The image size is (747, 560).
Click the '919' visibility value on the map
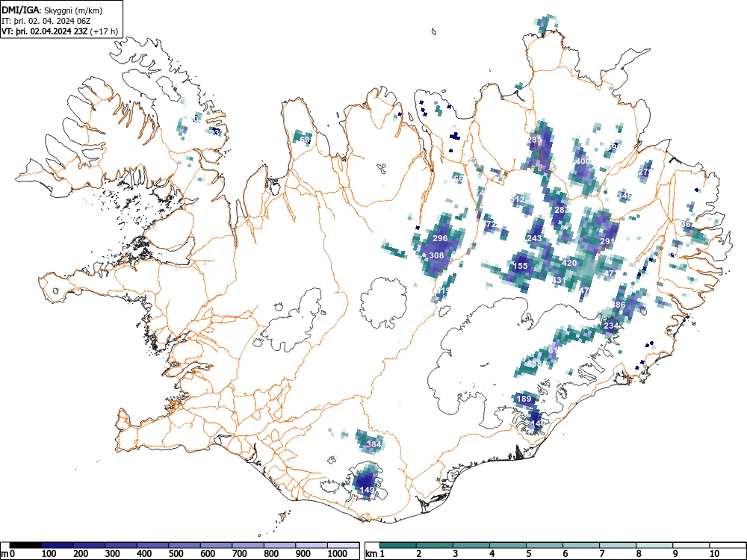(443, 290)
